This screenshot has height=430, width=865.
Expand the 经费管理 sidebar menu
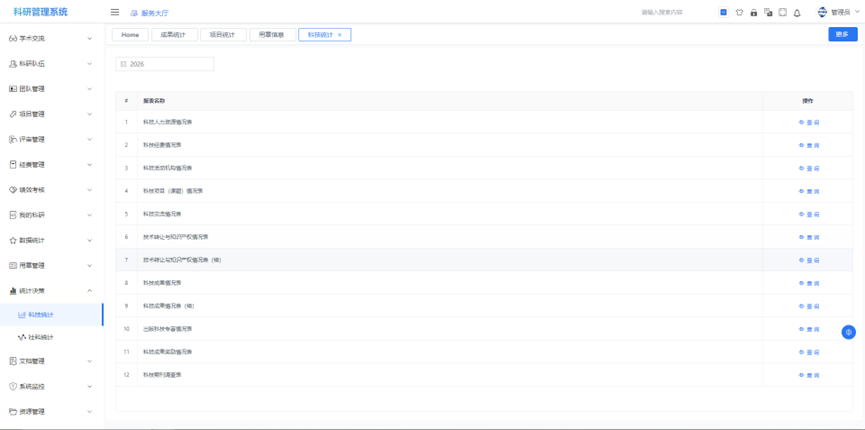pyautogui.click(x=52, y=165)
